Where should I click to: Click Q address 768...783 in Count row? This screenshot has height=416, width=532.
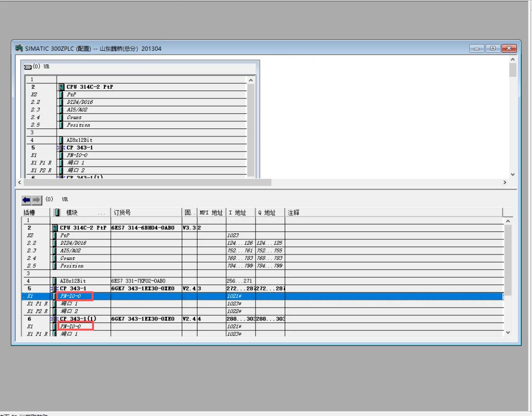(269, 258)
